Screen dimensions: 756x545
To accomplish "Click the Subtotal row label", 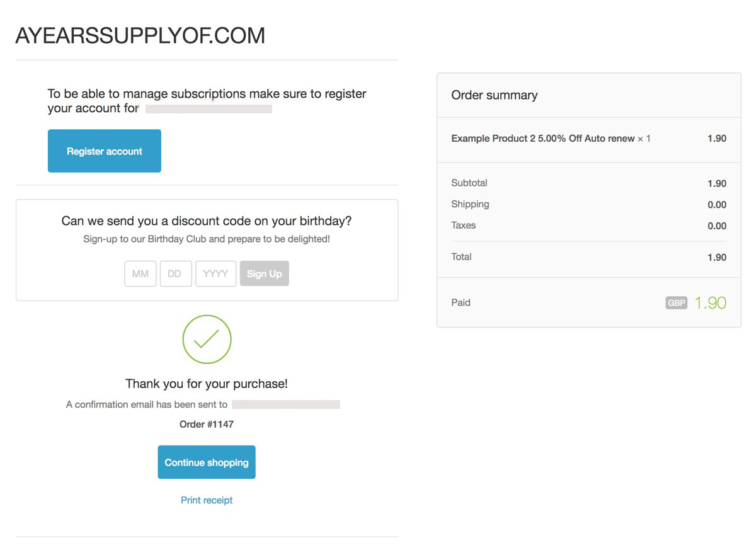I will (x=469, y=183).
